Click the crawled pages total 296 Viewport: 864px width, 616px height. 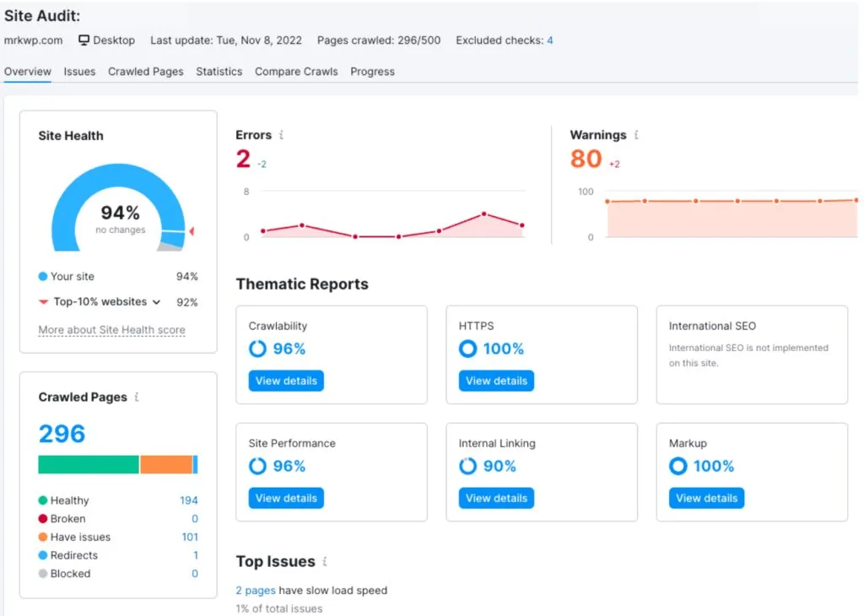pyautogui.click(x=62, y=434)
